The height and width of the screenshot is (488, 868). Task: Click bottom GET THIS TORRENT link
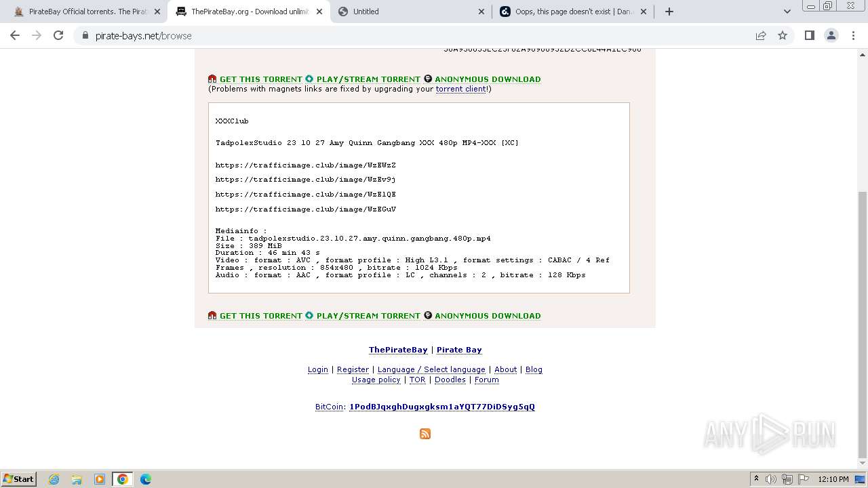260,316
